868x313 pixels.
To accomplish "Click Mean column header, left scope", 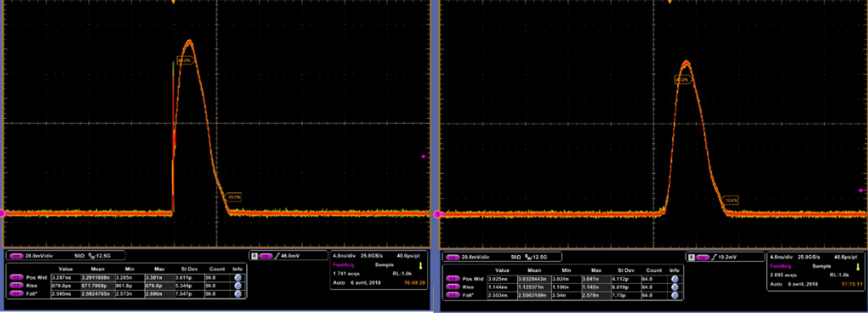I will tap(98, 269).
